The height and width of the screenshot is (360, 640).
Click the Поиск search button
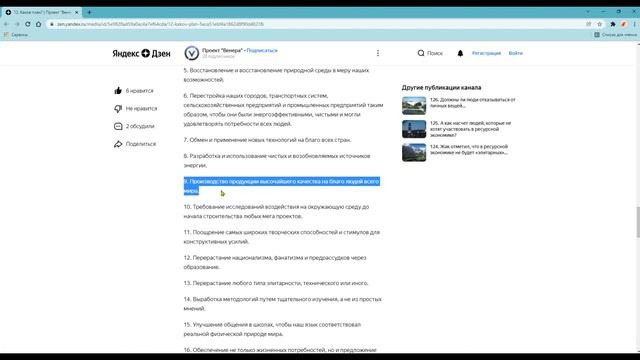(430, 53)
